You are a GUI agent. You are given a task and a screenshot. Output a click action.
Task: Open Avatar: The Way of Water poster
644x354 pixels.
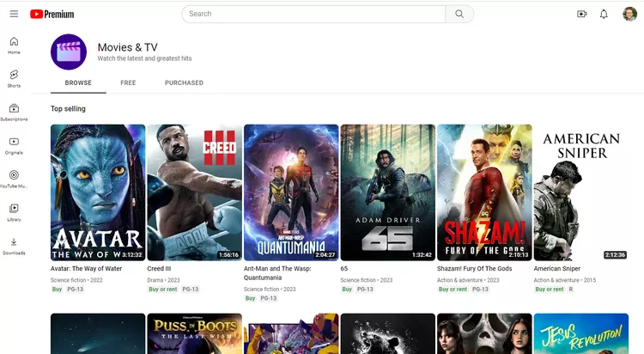pyautogui.click(x=98, y=192)
